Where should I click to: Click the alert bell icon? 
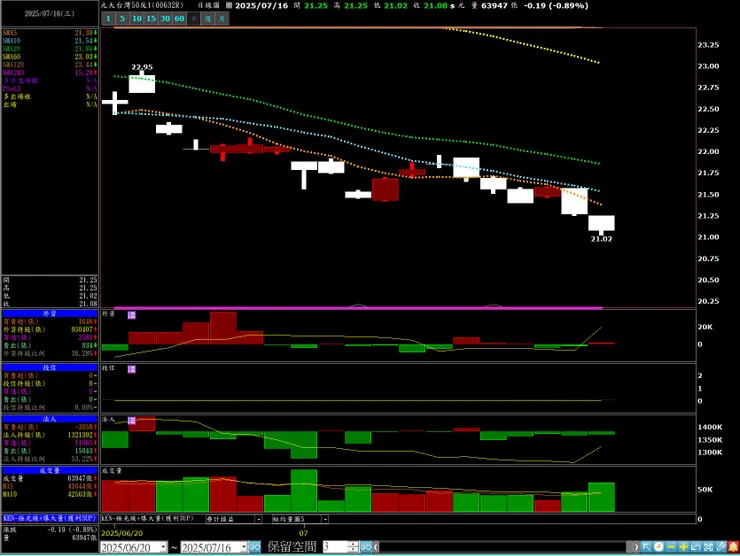pos(733,547)
